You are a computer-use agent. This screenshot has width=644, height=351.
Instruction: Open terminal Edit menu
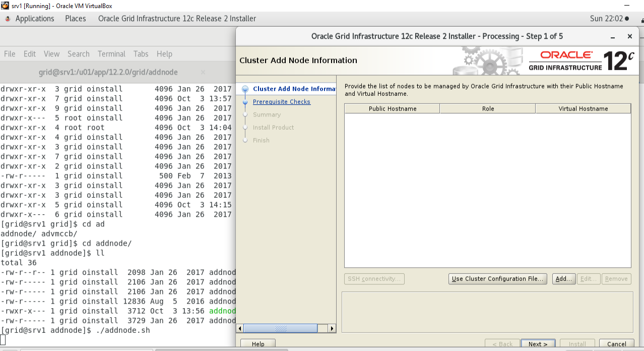[30, 54]
